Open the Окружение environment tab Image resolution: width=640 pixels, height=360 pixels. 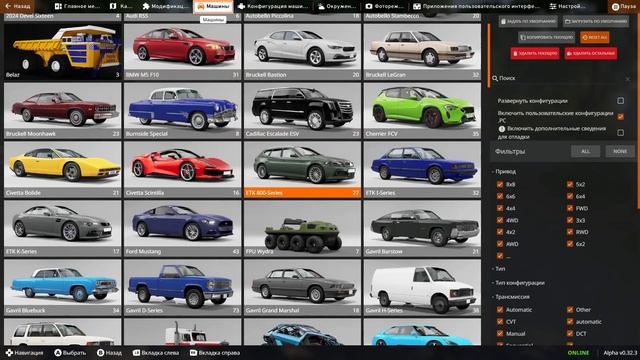(337, 6)
